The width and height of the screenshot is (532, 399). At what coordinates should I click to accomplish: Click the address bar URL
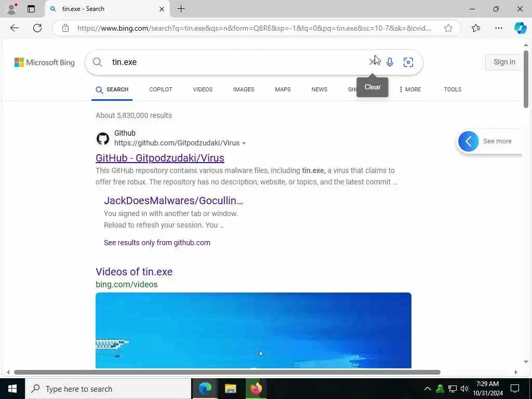254,28
